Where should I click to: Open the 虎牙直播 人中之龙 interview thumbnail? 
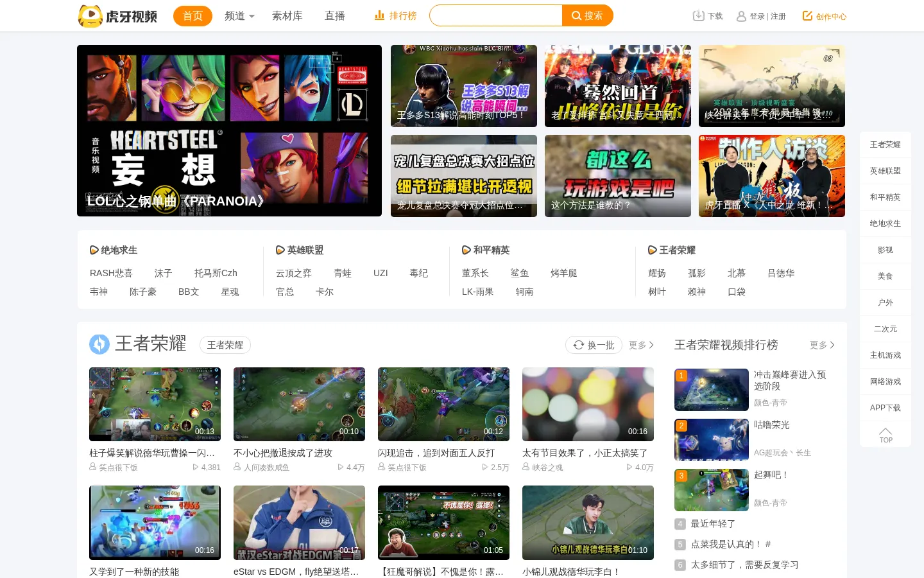click(772, 176)
